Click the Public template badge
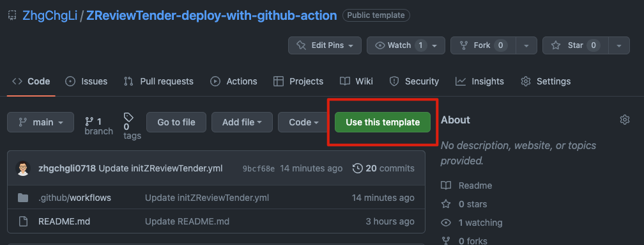The width and height of the screenshot is (644, 245). [376, 15]
